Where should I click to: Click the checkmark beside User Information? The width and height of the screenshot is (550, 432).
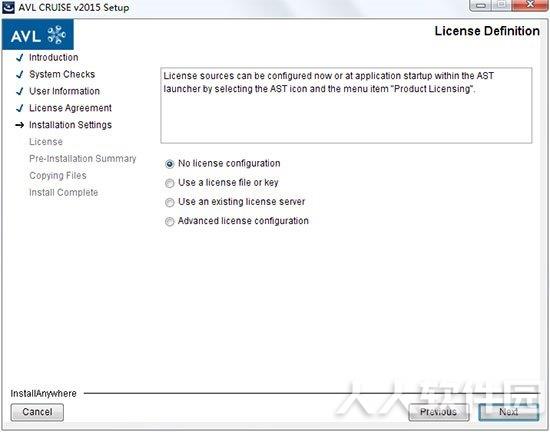click(20, 91)
